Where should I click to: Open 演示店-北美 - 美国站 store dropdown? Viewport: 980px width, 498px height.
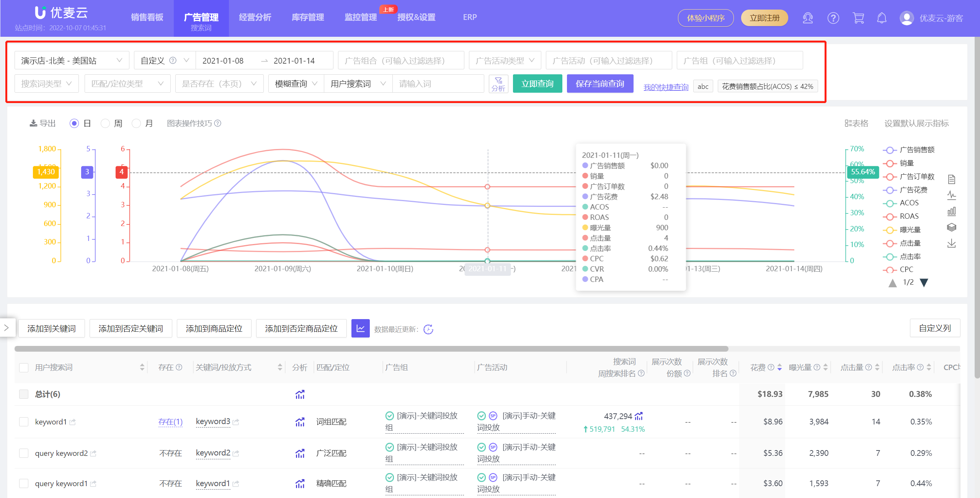tap(72, 61)
